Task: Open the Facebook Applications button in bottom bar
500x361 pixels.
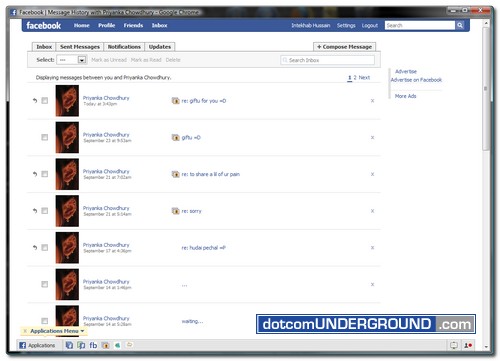Action: tap(37, 345)
